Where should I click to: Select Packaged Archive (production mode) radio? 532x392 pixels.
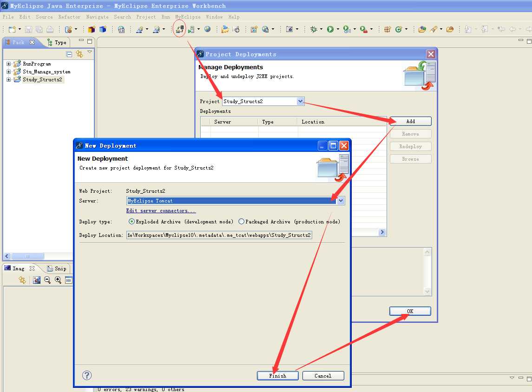241,222
